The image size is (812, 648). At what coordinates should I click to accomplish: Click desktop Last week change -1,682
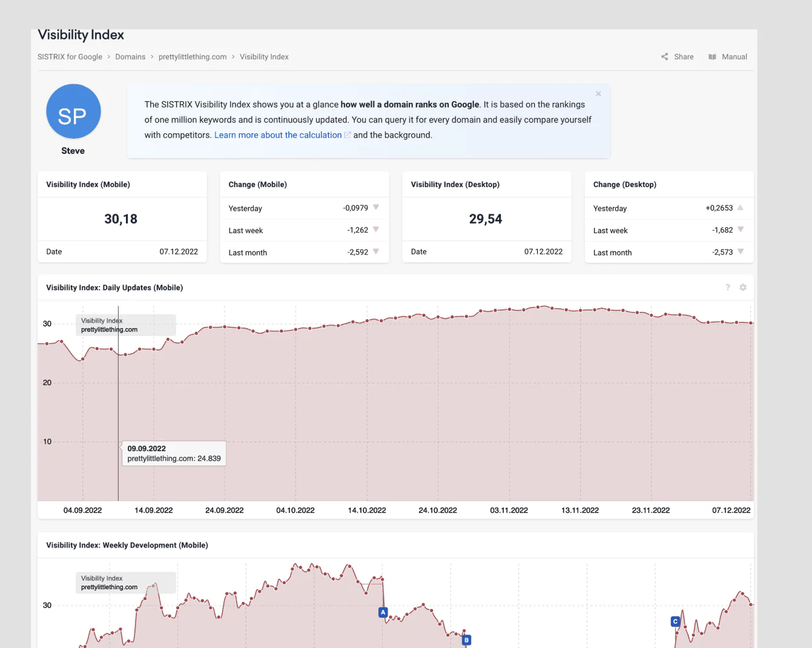point(722,230)
